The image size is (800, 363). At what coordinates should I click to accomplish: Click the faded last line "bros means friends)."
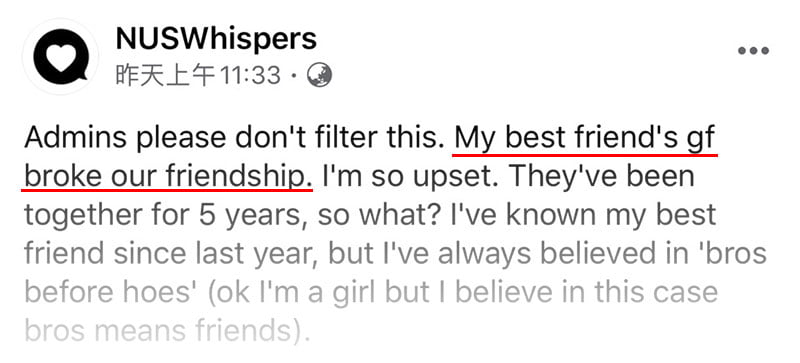click(x=167, y=331)
